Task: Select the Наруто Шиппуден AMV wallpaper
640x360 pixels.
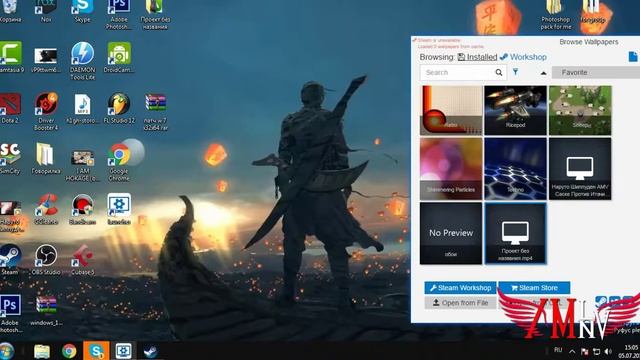Action: [580, 169]
